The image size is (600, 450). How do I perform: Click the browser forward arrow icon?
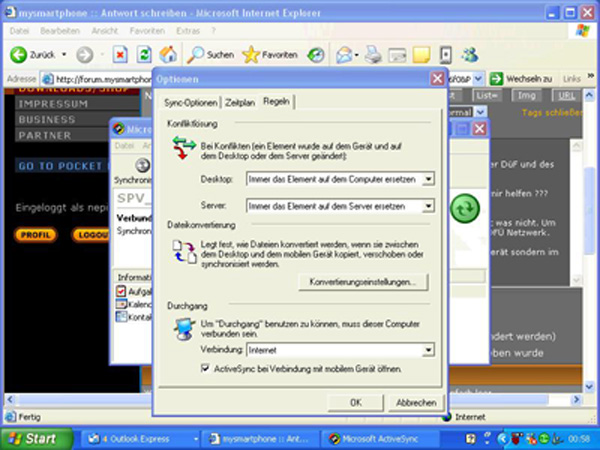pyautogui.click(x=85, y=55)
